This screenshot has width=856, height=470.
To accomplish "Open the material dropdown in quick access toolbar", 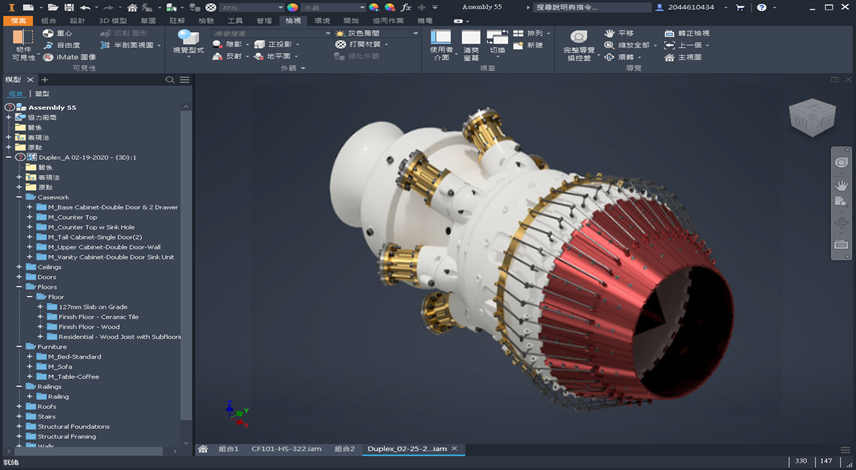I will 280,7.
